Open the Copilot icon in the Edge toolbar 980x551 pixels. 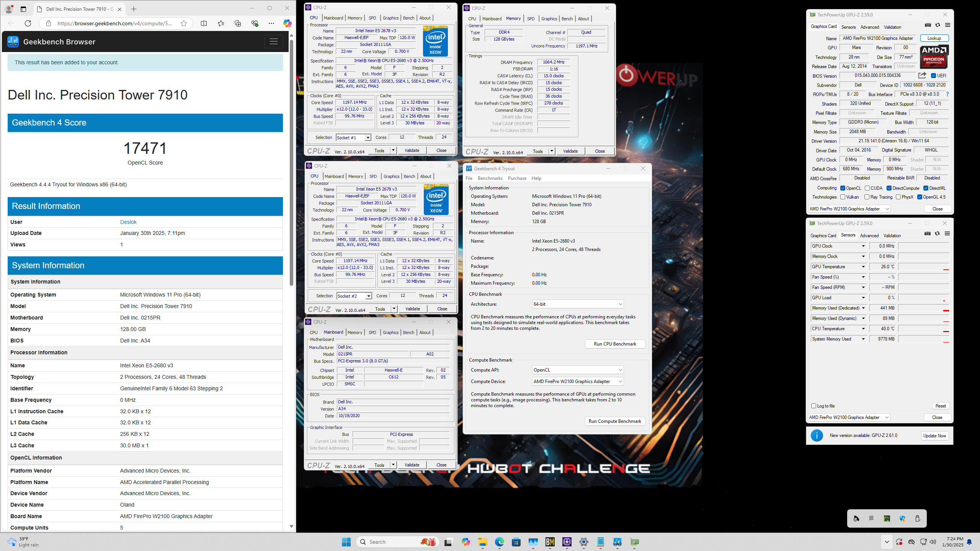coord(287,23)
